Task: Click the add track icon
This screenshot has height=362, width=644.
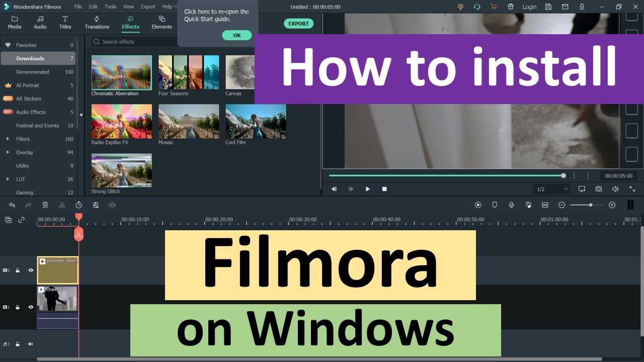Action: (8, 220)
